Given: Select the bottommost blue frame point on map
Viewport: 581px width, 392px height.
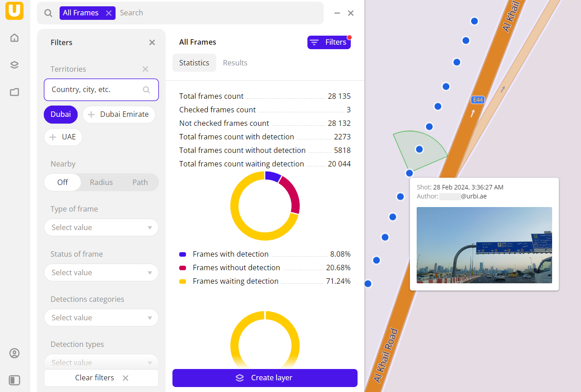Looking at the screenshot, I should [368, 284].
